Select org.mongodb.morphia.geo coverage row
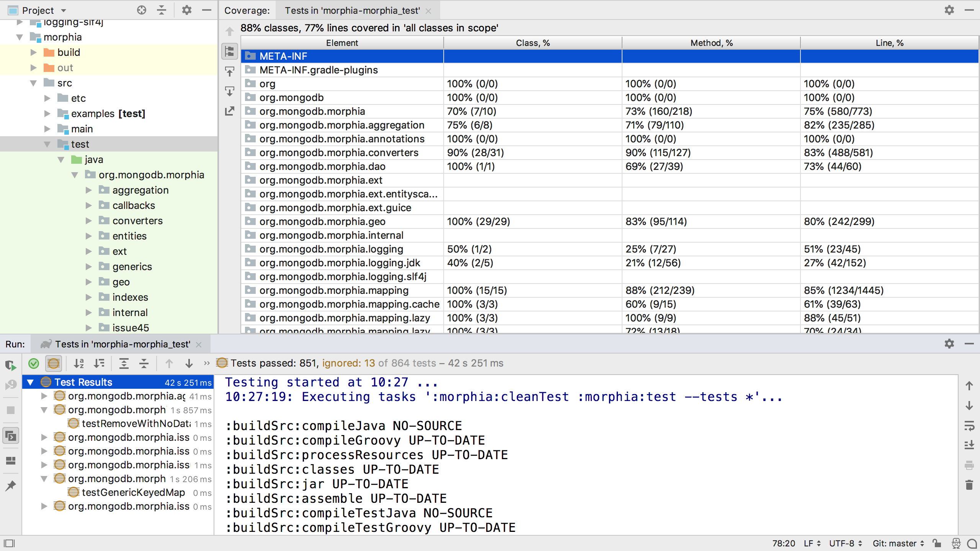Viewport: 980px width, 551px height. [609, 222]
